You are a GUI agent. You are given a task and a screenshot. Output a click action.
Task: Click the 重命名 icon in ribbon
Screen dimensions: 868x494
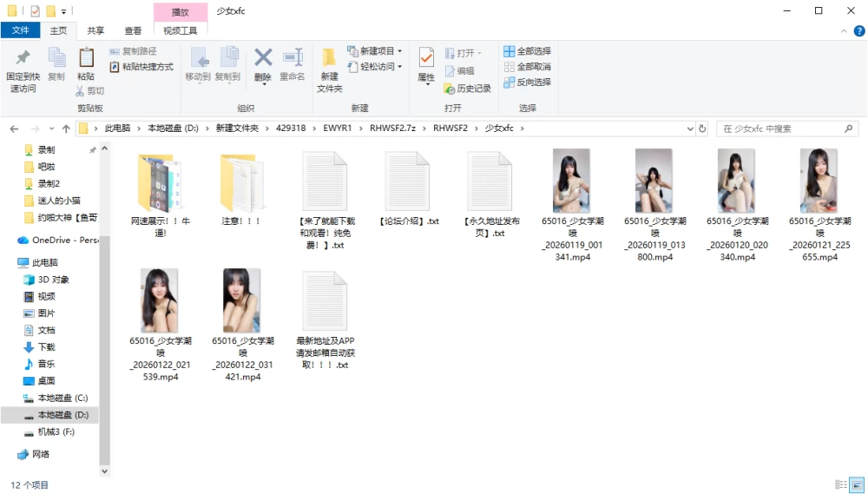[x=293, y=57]
